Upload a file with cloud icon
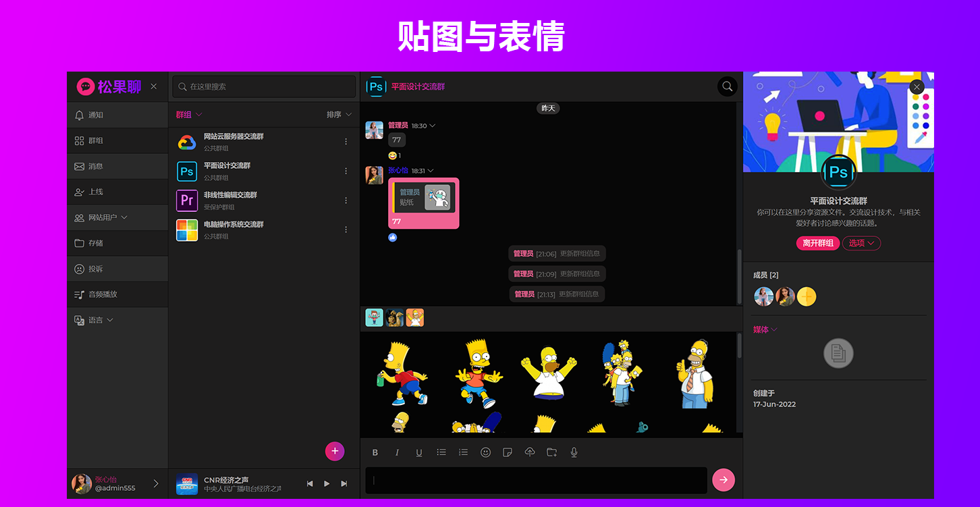The height and width of the screenshot is (507, 980). [x=530, y=452]
